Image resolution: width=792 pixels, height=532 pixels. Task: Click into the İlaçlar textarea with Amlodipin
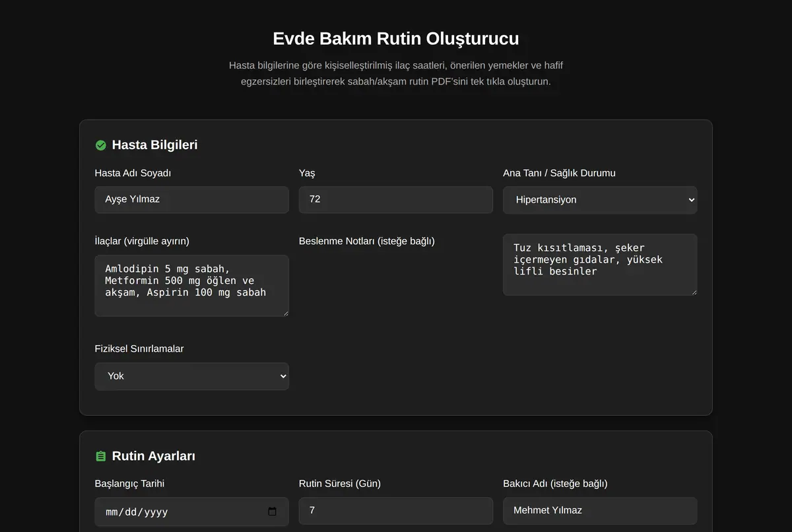[x=191, y=286]
